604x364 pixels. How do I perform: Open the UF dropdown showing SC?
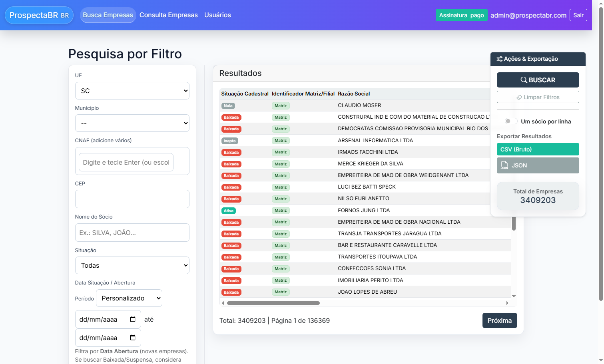(132, 91)
